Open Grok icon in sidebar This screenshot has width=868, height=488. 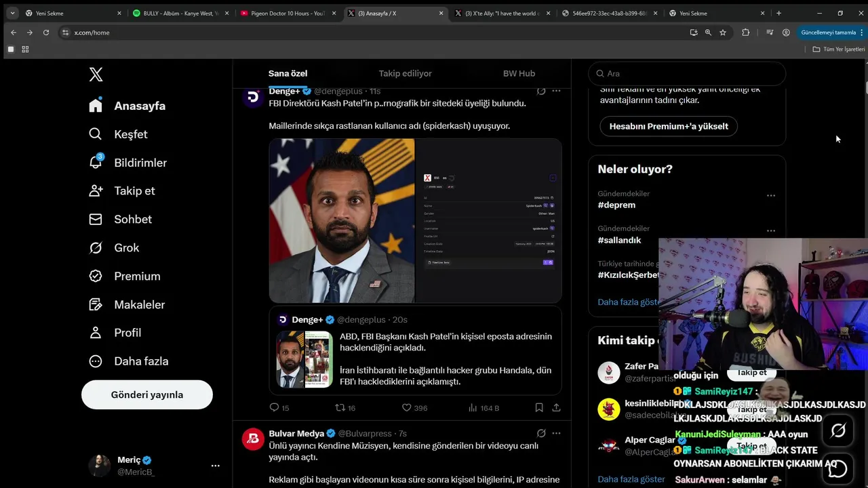[96, 247]
